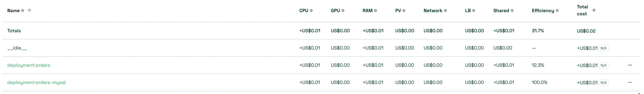Sort table by Total cost header
This screenshot has height=94, width=644.
[x=582, y=10]
